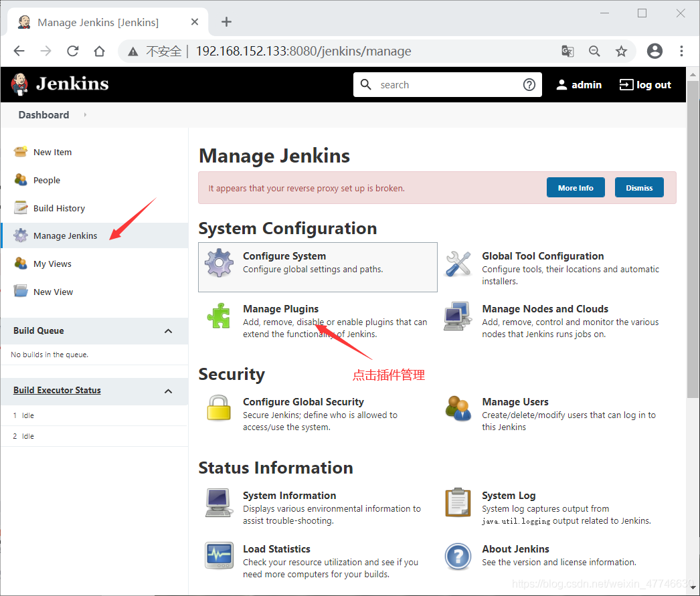Screen dimensions: 700x596
Task: Open the System Information link
Action: point(289,495)
